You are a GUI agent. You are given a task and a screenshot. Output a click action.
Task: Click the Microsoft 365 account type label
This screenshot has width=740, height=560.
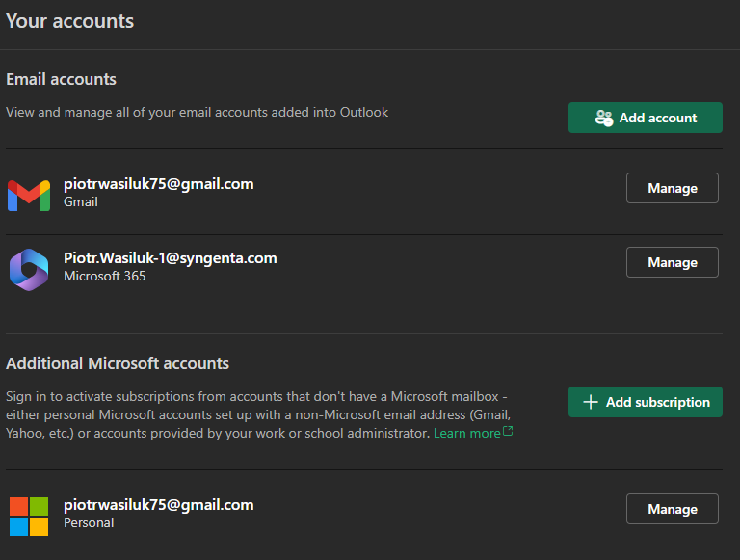105,276
